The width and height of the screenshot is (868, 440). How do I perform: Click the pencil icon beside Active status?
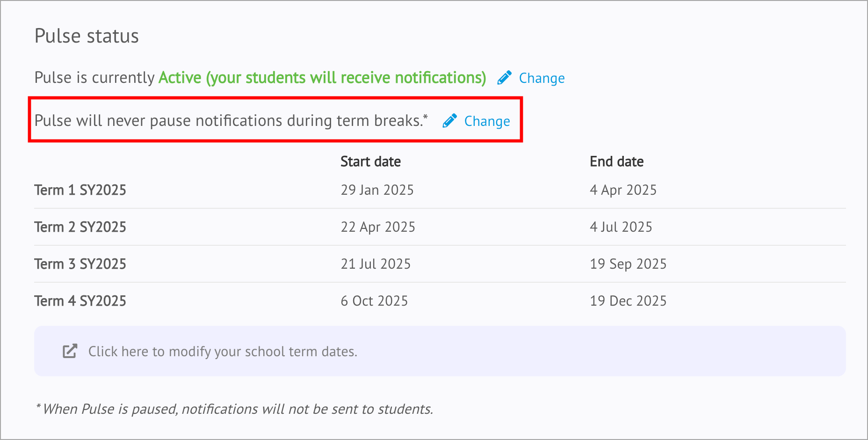504,78
